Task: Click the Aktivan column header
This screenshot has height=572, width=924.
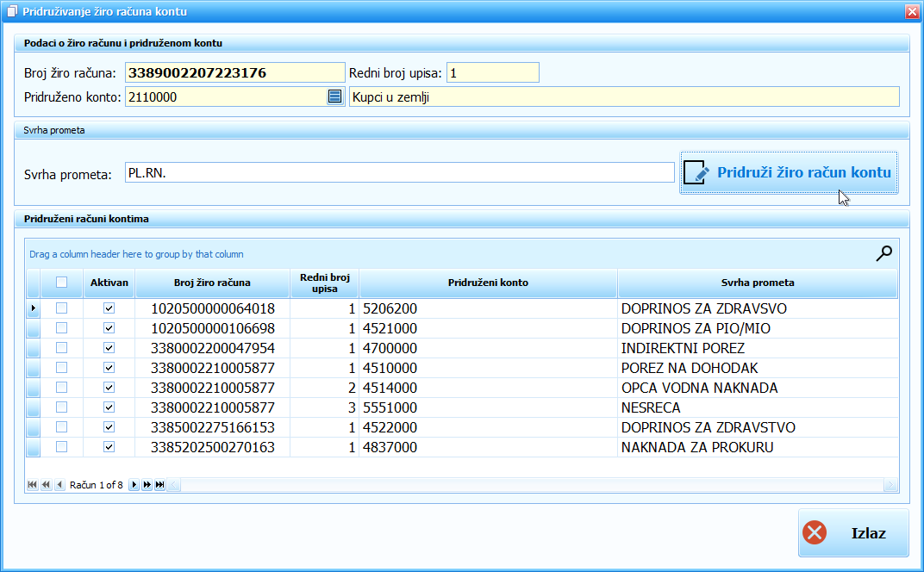Action: (109, 283)
